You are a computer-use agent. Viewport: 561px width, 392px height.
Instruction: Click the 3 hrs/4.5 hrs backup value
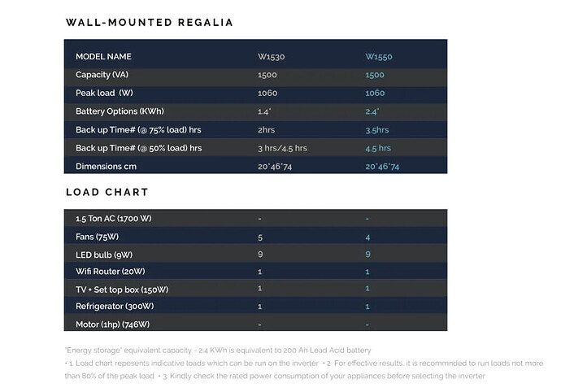(282, 148)
